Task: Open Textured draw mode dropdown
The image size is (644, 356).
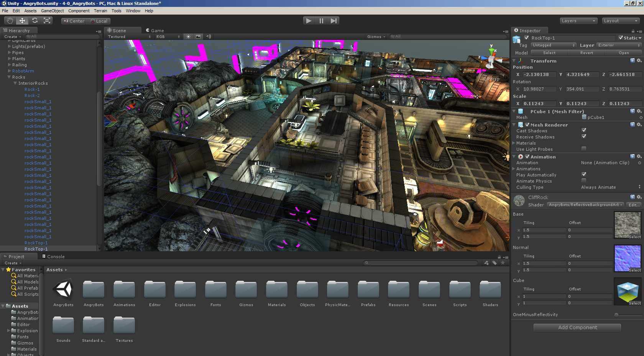Action: [129, 36]
